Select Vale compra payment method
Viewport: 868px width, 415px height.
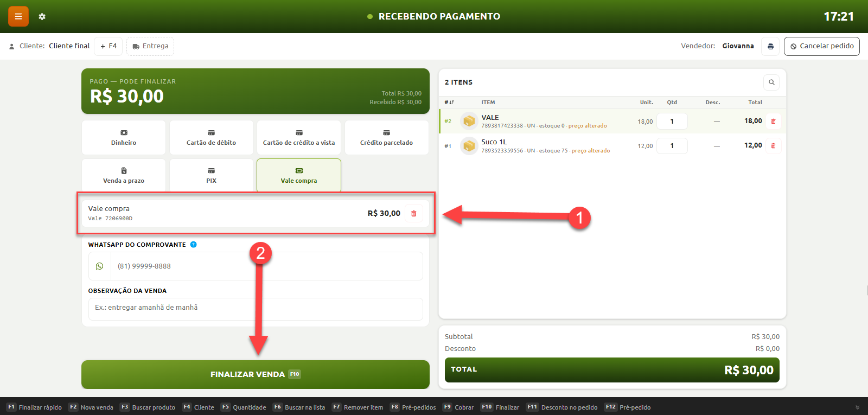pos(299,175)
